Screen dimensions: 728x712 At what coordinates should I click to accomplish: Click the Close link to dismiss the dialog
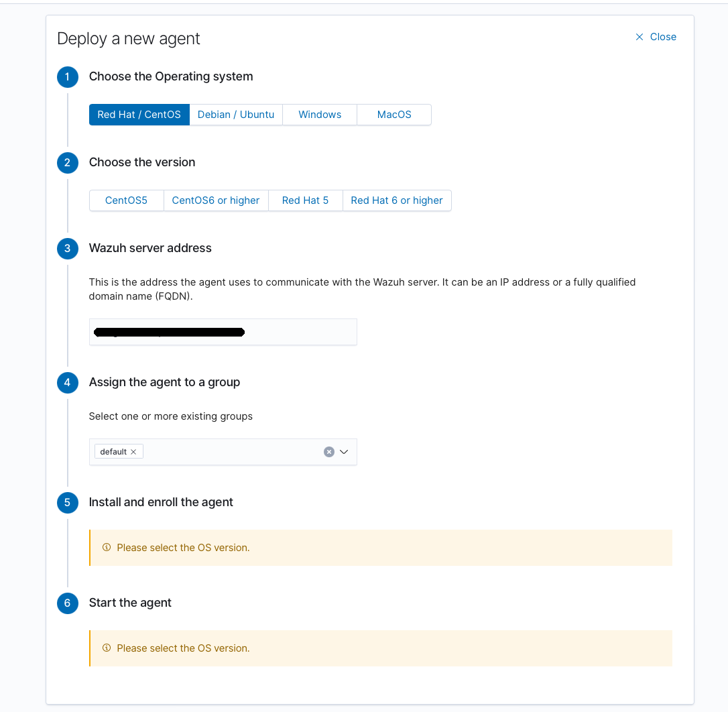tap(662, 37)
